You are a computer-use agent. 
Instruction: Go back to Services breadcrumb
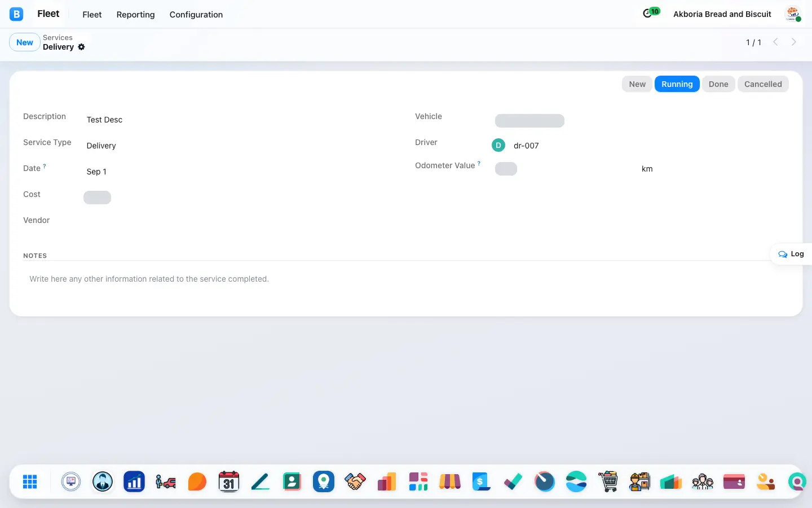58,37
